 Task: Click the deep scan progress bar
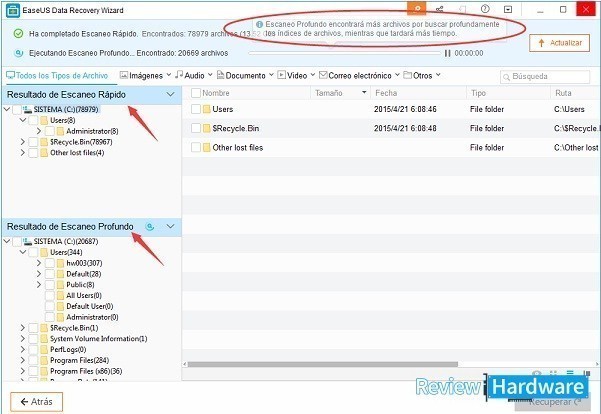[345, 53]
